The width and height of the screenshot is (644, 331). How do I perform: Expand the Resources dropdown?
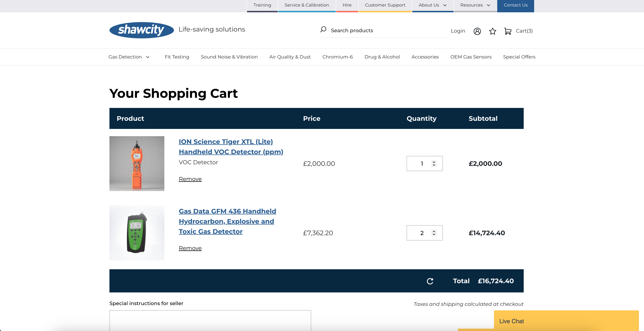tap(475, 5)
